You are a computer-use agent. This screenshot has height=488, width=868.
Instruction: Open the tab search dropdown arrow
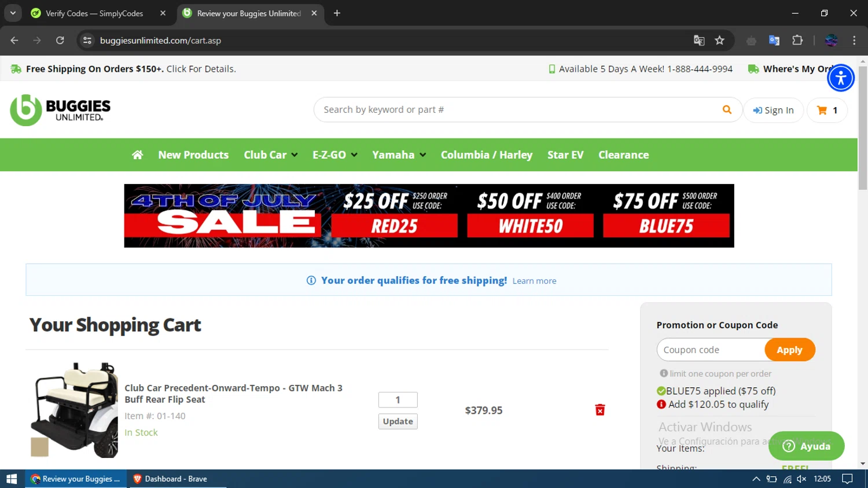13,13
